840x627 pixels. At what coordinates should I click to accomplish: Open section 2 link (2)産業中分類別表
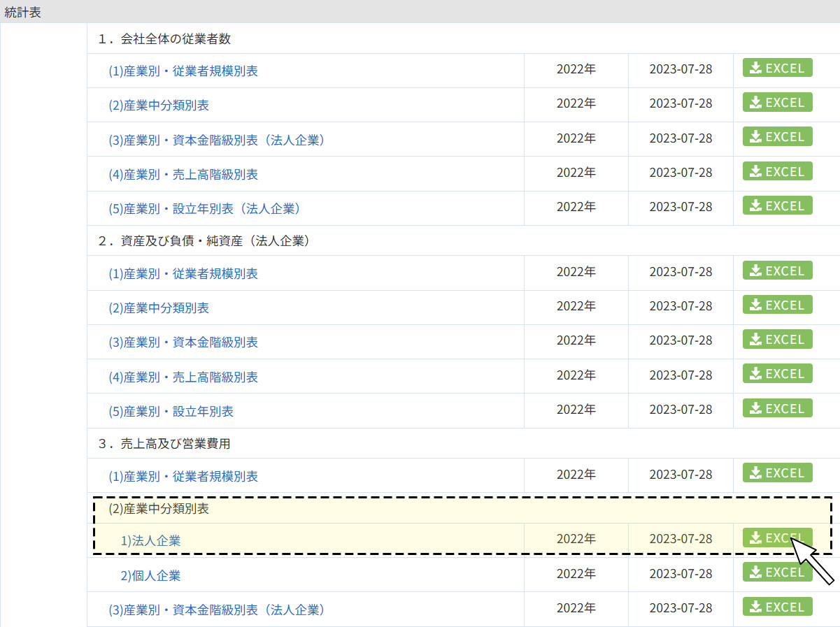159,308
